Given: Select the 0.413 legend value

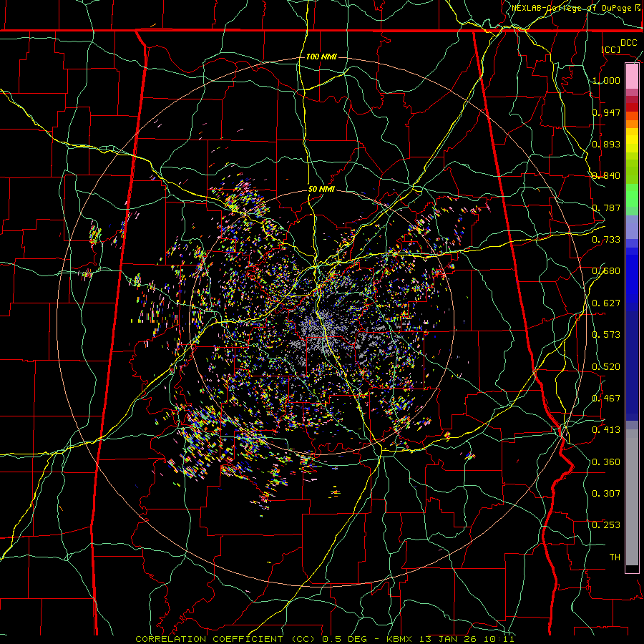Looking at the screenshot, I should pos(607,430).
